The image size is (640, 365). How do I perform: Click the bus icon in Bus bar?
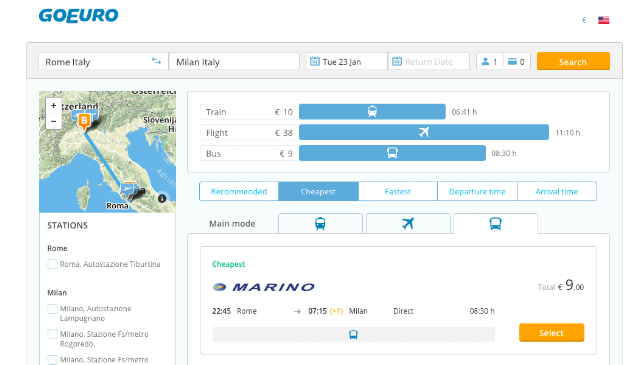392,153
